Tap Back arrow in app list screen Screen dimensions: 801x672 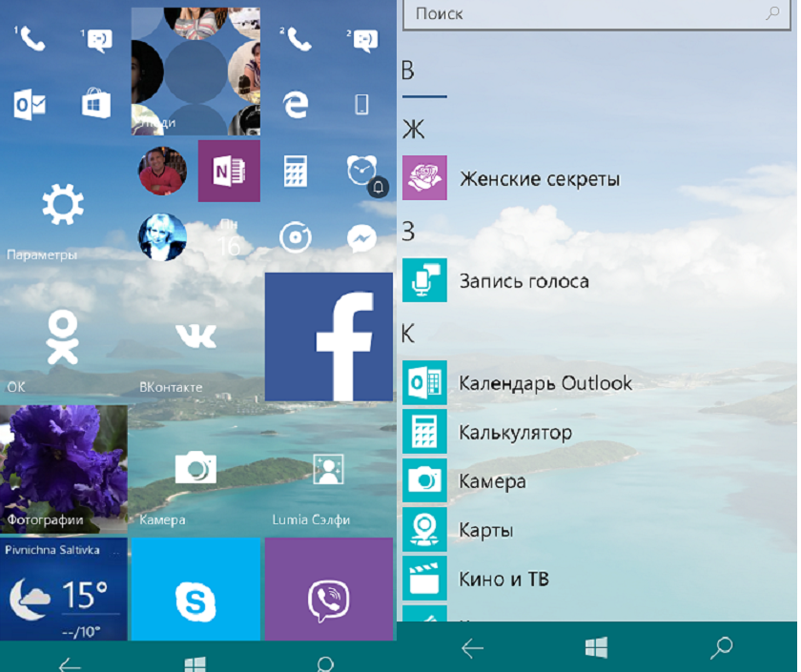[x=473, y=648]
